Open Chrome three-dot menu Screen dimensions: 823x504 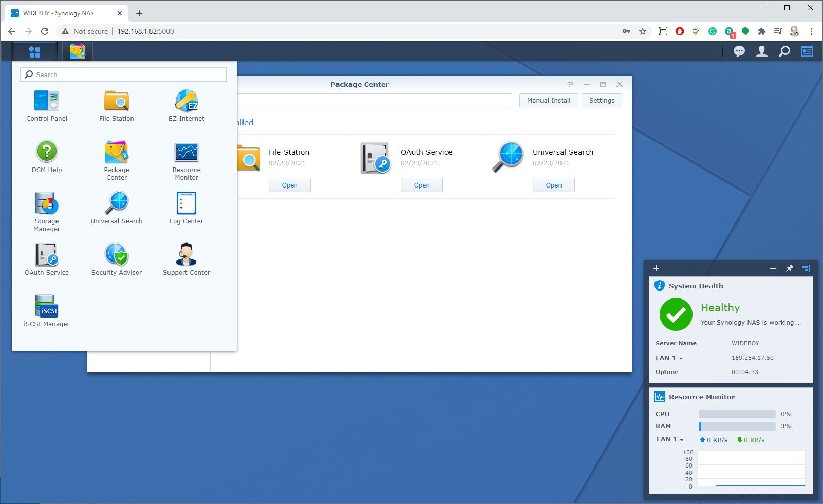click(x=811, y=31)
